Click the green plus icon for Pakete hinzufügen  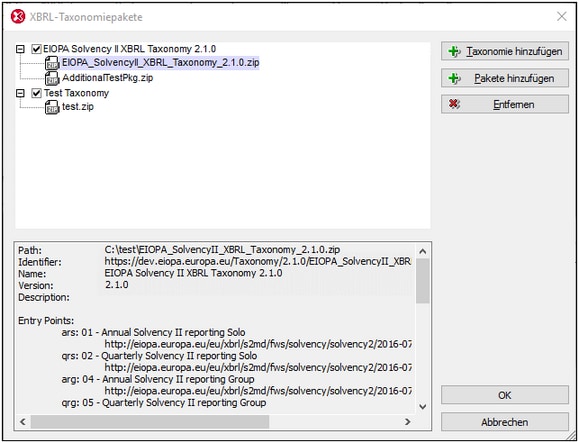pyautogui.click(x=454, y=78)
